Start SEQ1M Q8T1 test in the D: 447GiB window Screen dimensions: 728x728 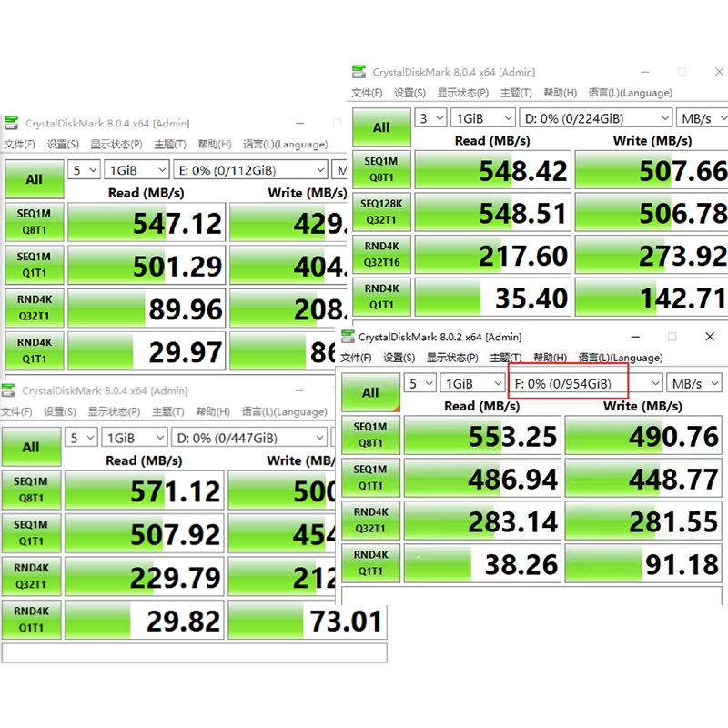click(31, 490)
